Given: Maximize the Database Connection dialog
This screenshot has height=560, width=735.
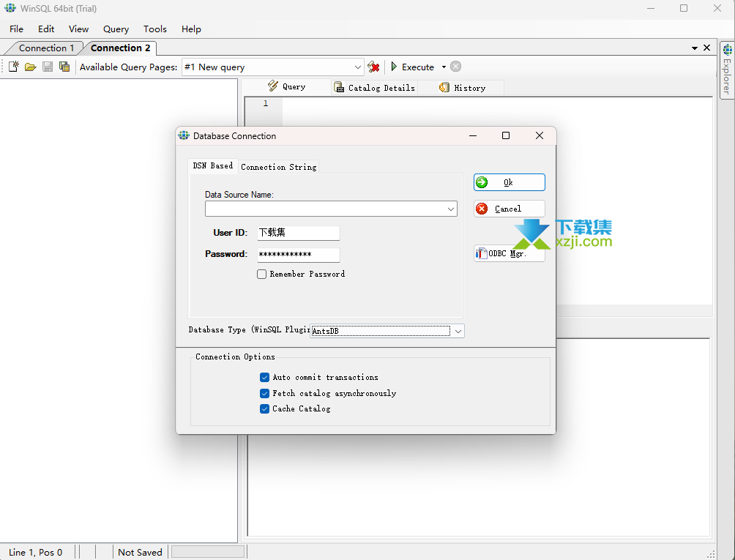Looking at the screenshot, I should click(506, 135).
